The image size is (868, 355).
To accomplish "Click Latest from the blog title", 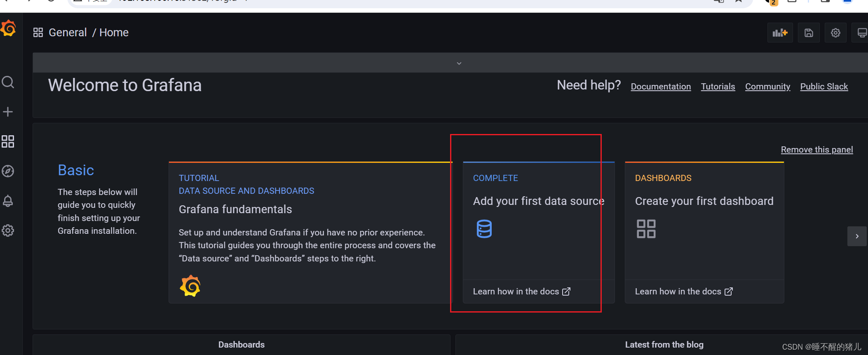I will [x=664, y=345].
